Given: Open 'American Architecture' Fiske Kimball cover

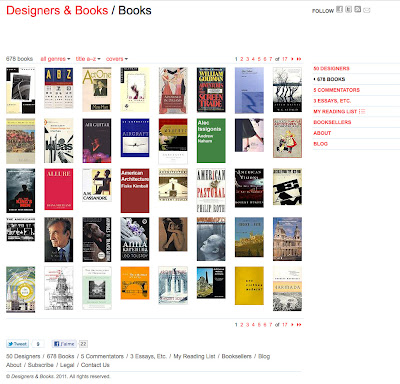Looking at the screenshot, I should pyautogui.click(x=135, y=191).
